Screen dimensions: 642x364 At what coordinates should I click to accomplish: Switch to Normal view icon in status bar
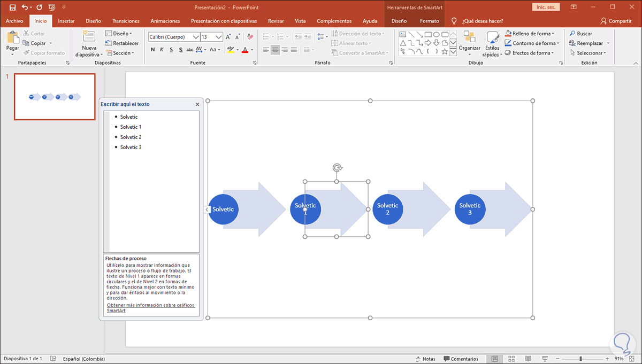pyautogui.click(x=495, y=359)
